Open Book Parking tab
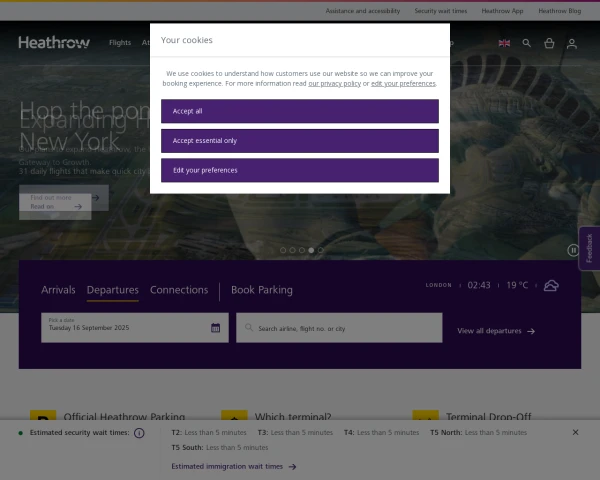This screenshot has width=600, height=480. tap(262, 290)
